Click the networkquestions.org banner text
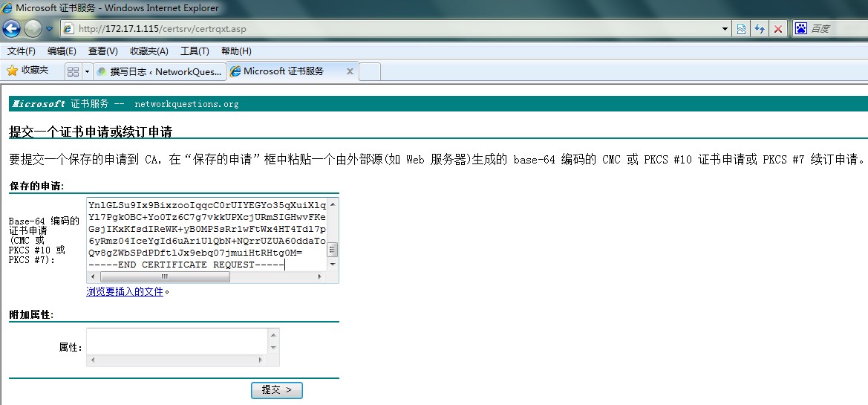868x405 pixels. (x=186, y=104)
